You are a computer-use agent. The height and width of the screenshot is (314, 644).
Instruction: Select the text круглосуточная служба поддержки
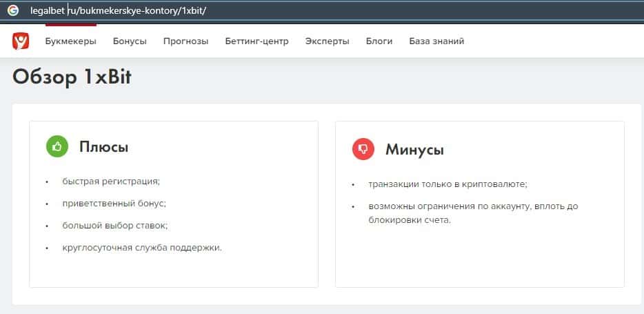click(141, 248)
